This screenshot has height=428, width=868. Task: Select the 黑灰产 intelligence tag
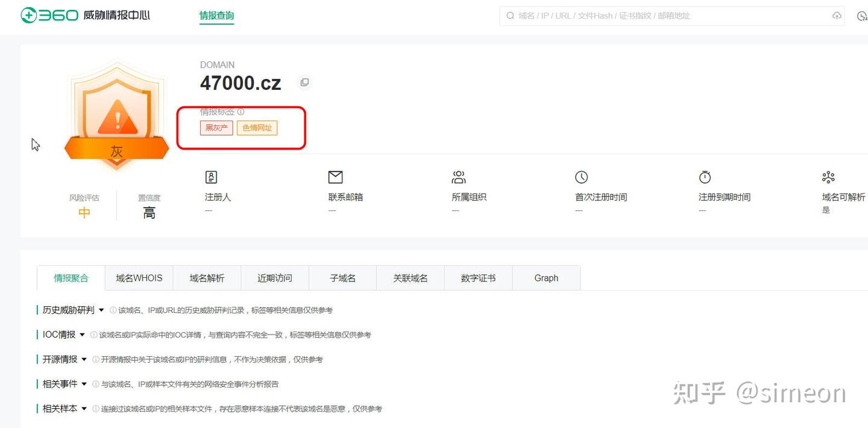coord(216,128)
